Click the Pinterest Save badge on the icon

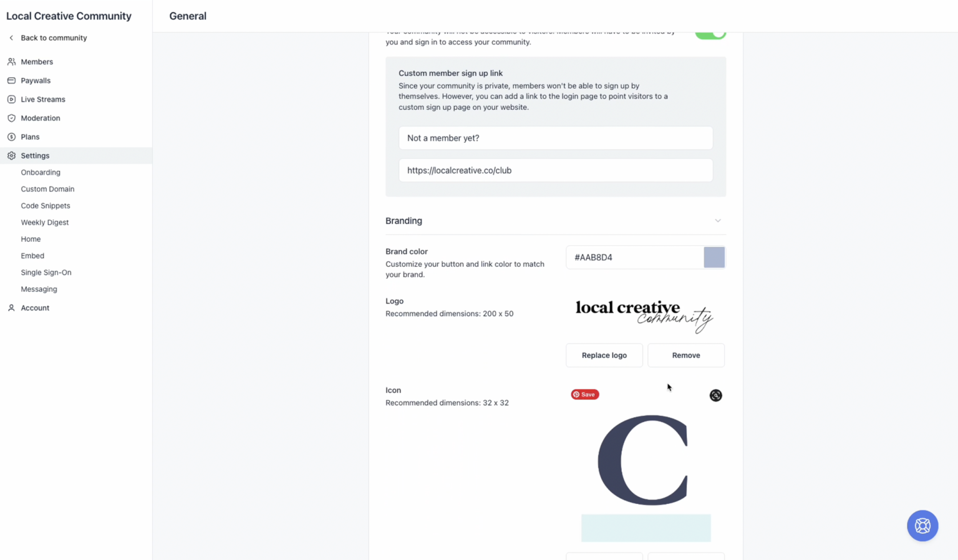click(x=584, y=394)
